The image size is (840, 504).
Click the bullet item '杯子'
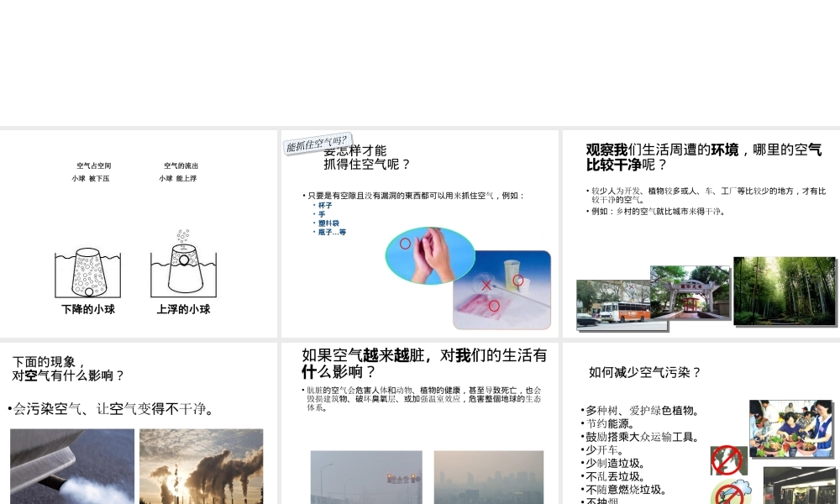point(325,205)
